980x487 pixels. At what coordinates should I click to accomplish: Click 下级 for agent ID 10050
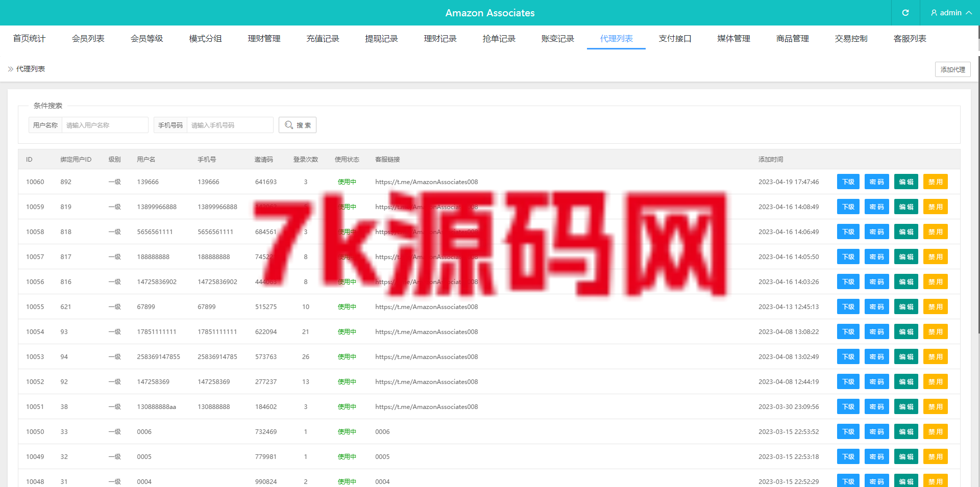click(x=848, y=431)
